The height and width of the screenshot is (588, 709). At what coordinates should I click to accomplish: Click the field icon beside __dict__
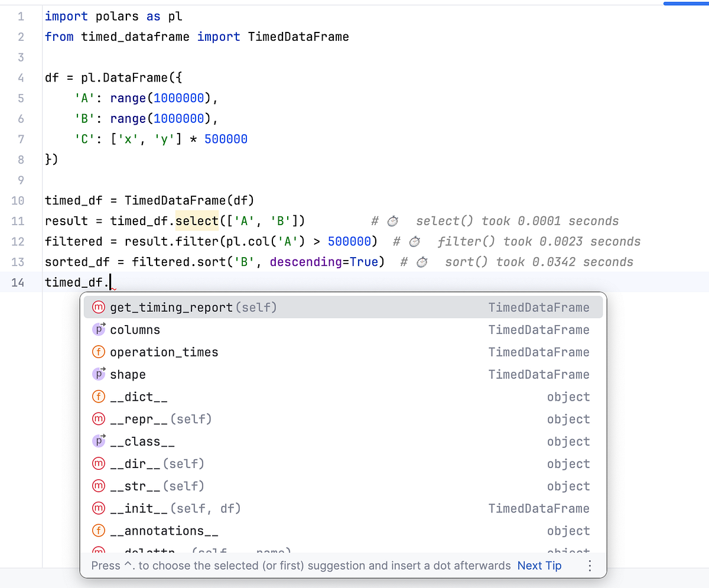[98, 397]
